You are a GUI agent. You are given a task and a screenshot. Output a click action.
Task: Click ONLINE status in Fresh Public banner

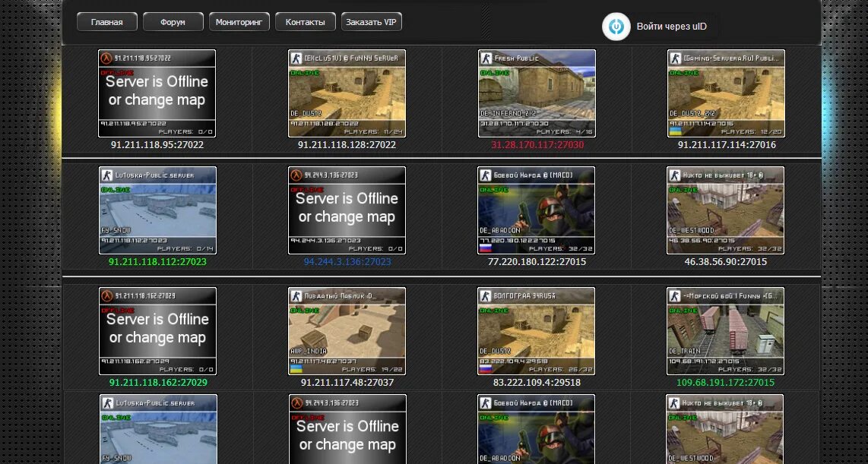(x=495, y=73)
